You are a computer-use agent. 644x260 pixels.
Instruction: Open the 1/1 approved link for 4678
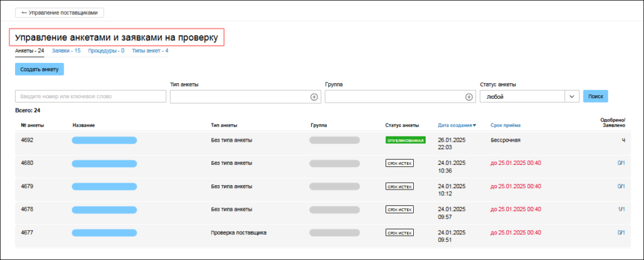tap(620, 209)
